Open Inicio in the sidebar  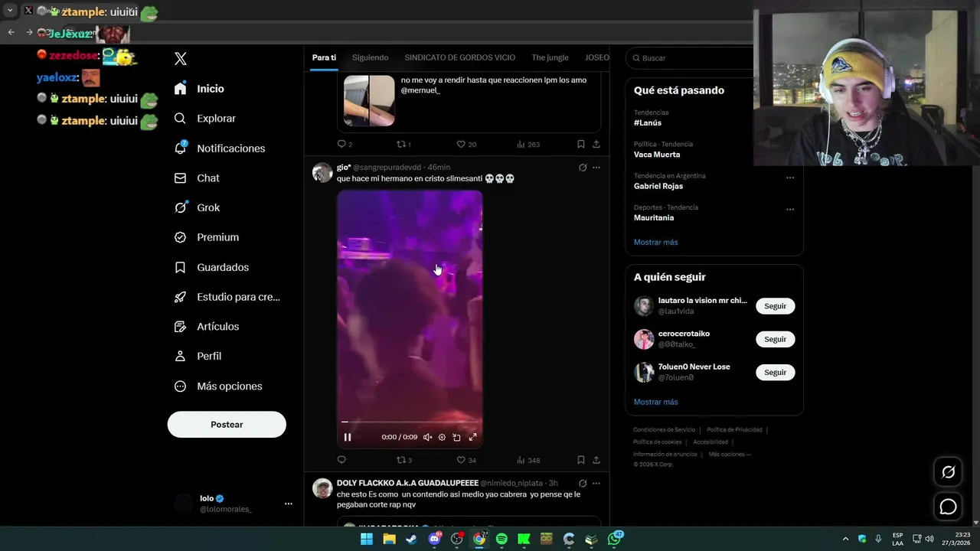(199, 89)
